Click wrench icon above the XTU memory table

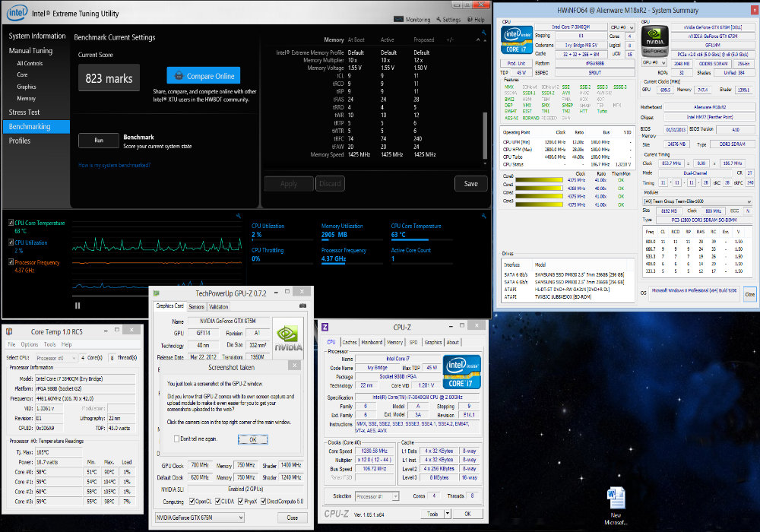click(483, 33)
